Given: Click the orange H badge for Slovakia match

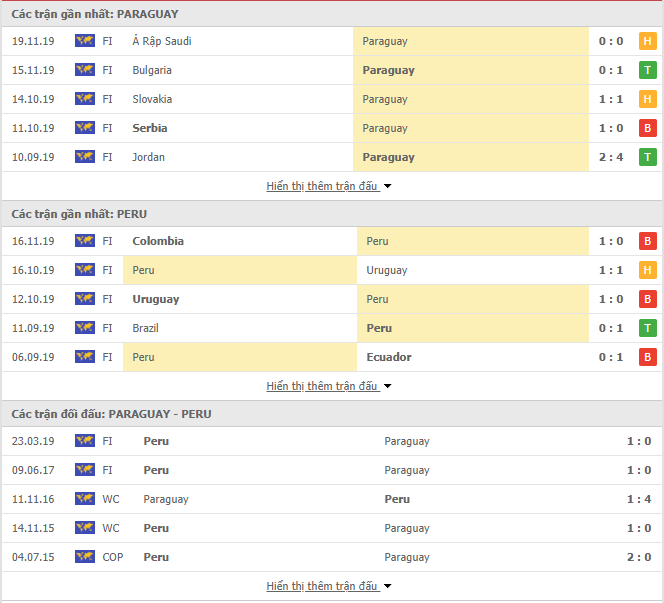Looking at the screenshot, I should 647,99.
